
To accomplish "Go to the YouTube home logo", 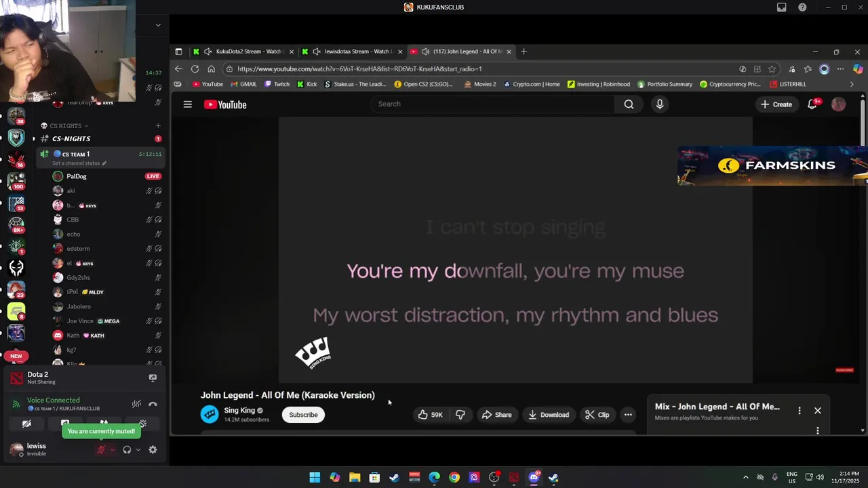I will click(225, 104).
